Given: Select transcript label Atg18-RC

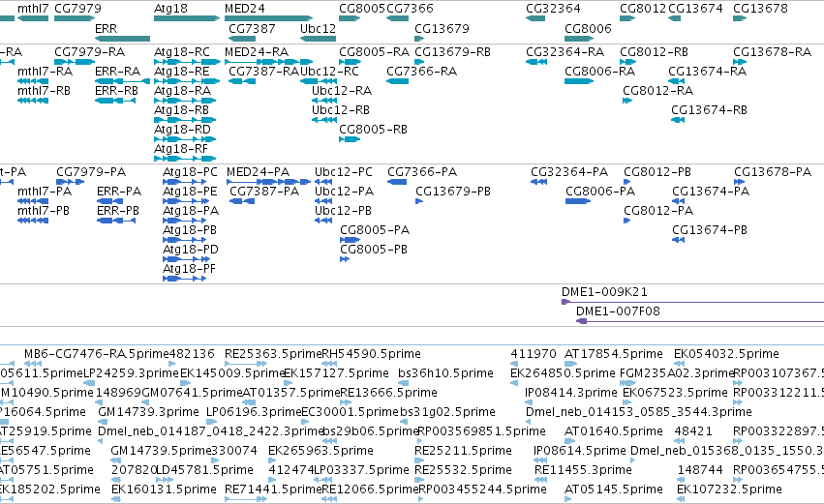Looking at the screenshot, I should (x=182, y=52).
